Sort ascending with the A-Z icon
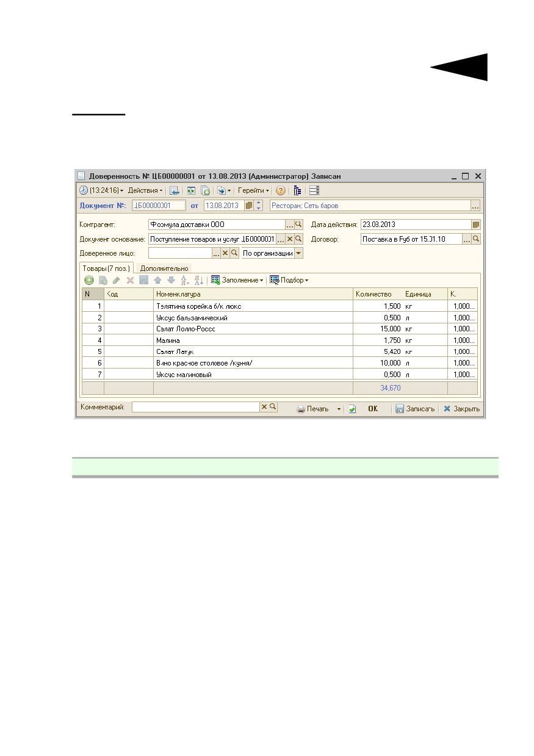Screen dimensions: 534x756 pyautogui.click(x=185, y=280)
